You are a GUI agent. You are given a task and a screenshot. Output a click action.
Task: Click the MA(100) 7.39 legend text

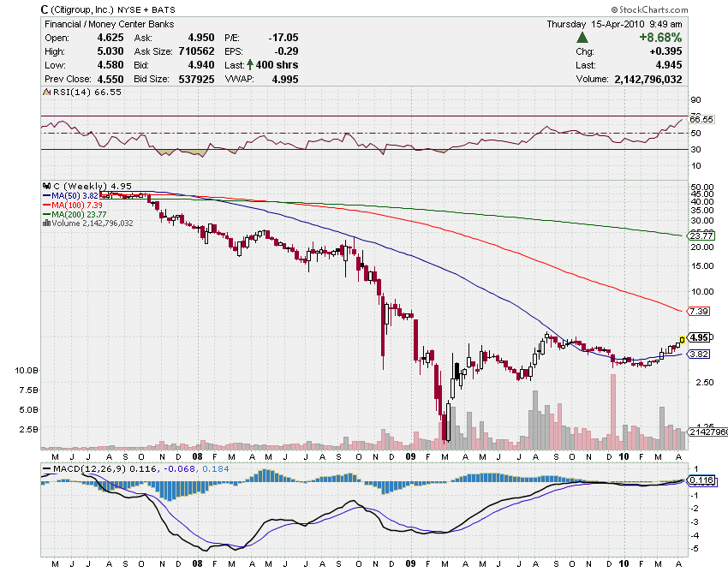[76, 206]
